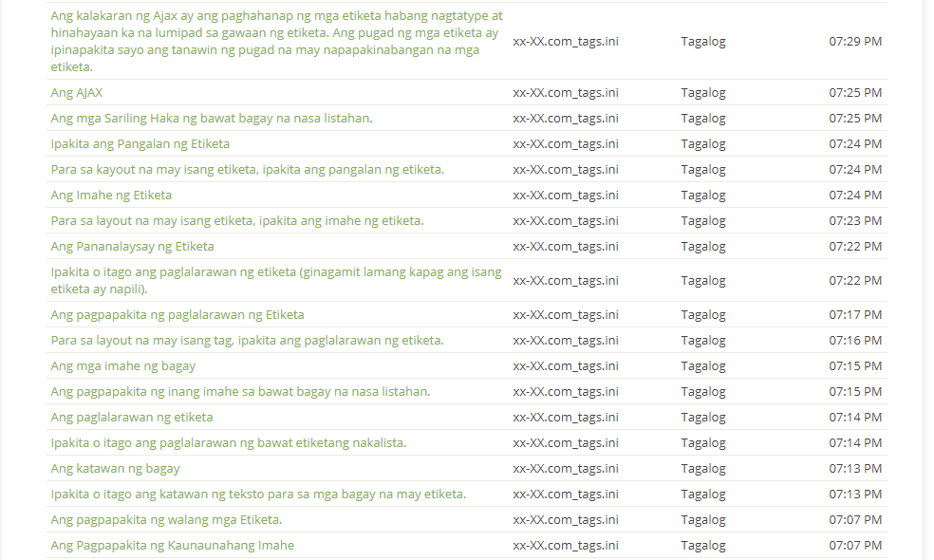Open 'ginagamit lamang kapag ang isang etiketa' link
Screen dimensions: 934x560
[x=276, y=281]
